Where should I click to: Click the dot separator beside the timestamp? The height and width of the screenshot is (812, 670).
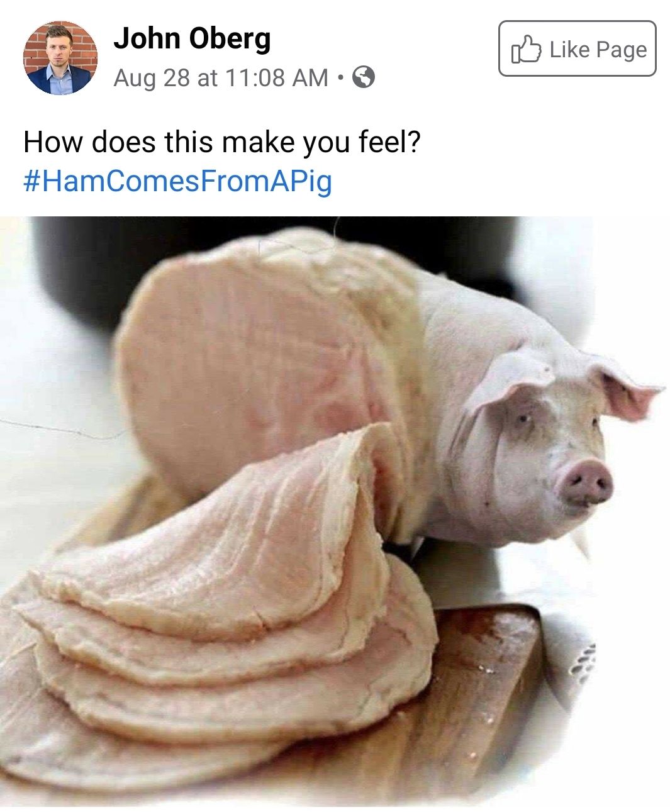[x=340, y=78]
